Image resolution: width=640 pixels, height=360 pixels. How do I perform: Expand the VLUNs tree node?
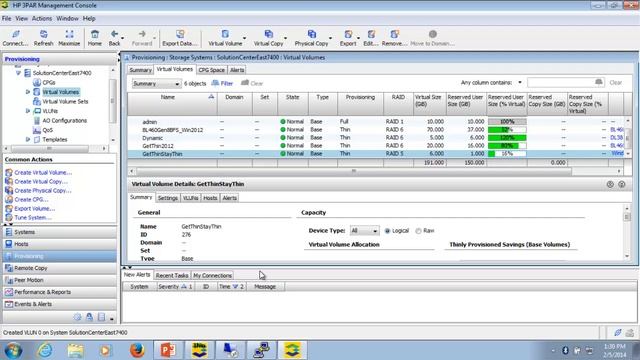click(28, 111)
